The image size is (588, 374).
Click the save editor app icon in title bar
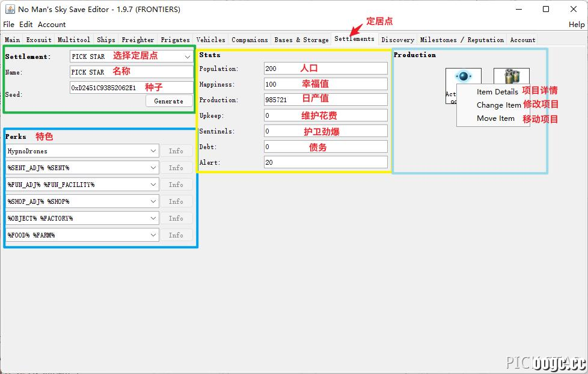click(x=10, y=9)
